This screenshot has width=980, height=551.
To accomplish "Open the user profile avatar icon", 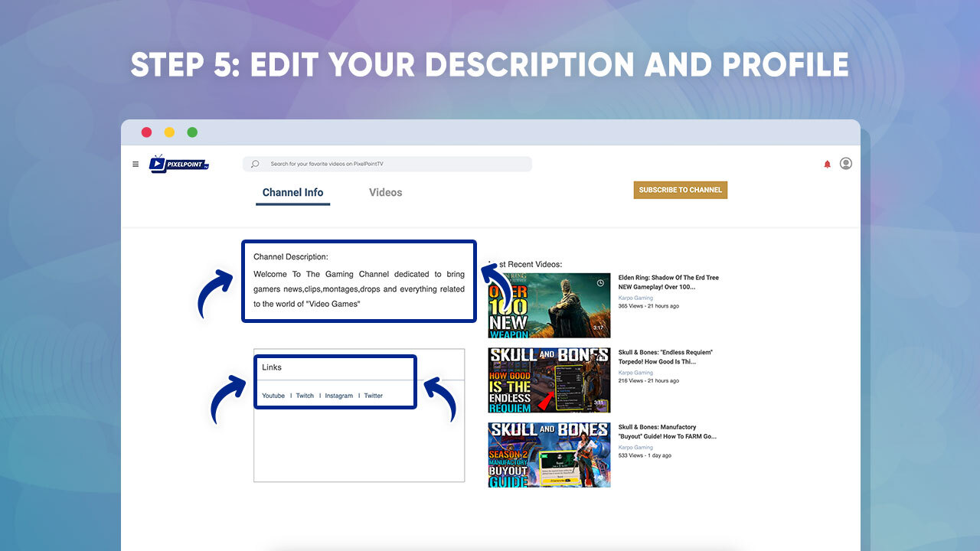I will tap(846, 163).
